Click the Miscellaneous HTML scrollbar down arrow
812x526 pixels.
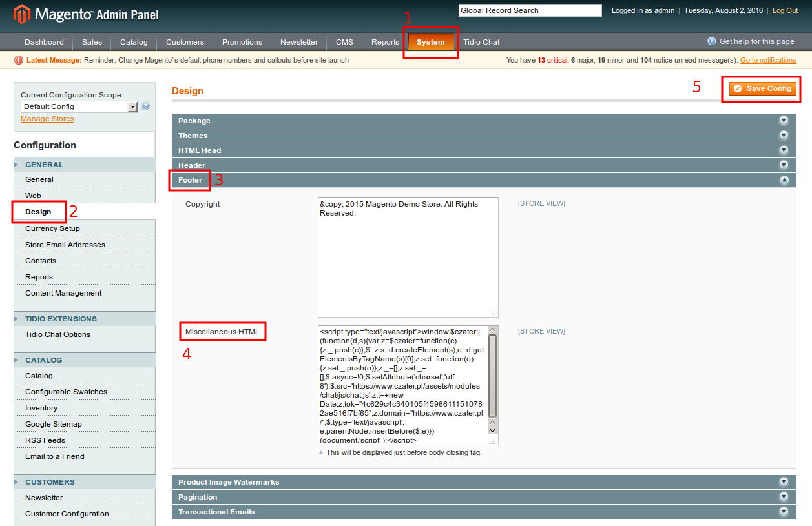click(x=493, y=430)
